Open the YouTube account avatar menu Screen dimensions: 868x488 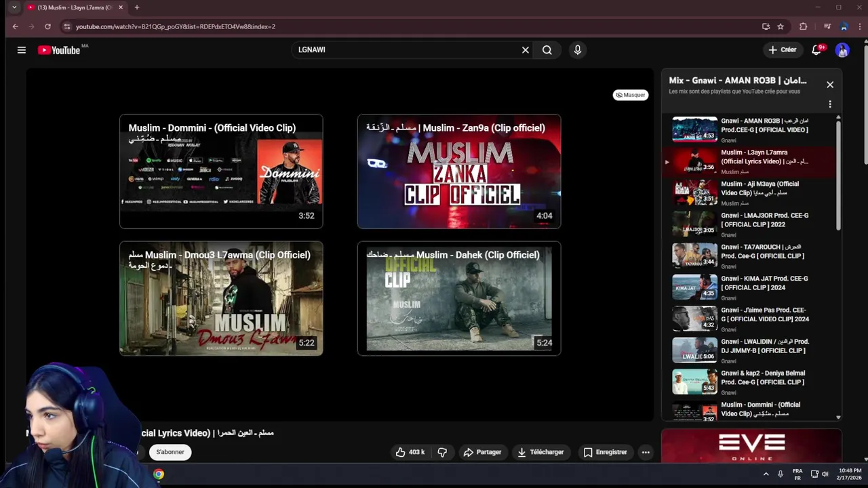842,49
